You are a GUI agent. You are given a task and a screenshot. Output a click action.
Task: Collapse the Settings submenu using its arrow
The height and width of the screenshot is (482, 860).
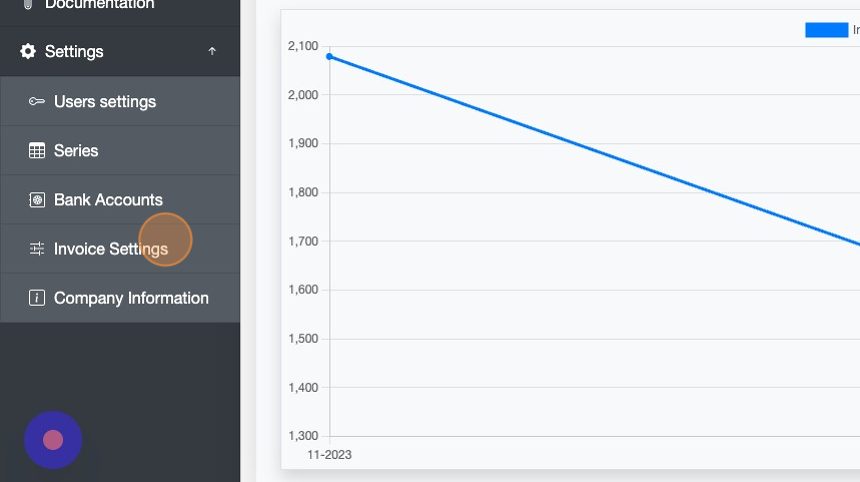click(x=212, y=51)
